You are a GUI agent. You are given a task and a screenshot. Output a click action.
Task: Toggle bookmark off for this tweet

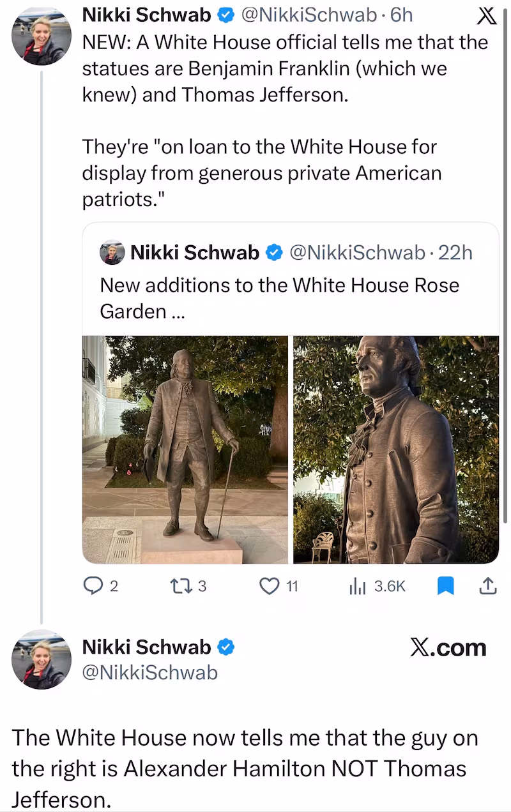click(446, 585)
